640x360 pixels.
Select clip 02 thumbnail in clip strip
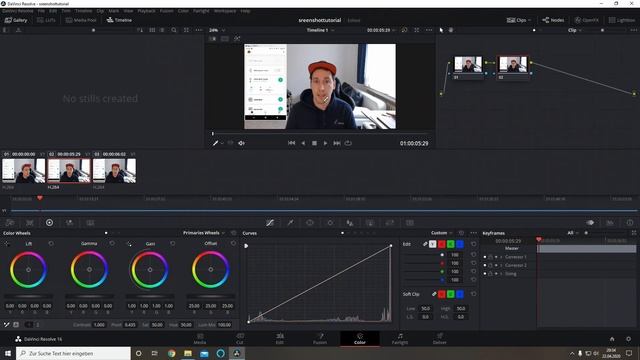69,170
